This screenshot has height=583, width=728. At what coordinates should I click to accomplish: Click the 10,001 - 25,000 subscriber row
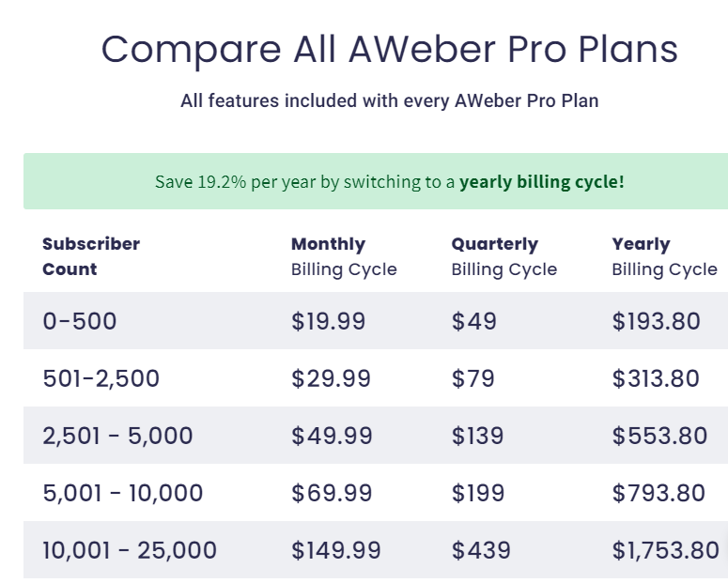(x=130, y=550)
